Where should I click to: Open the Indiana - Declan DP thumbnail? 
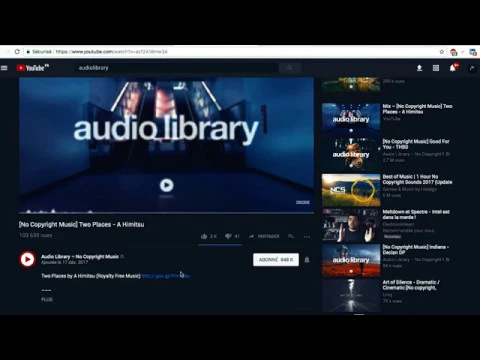pos(351,261)
